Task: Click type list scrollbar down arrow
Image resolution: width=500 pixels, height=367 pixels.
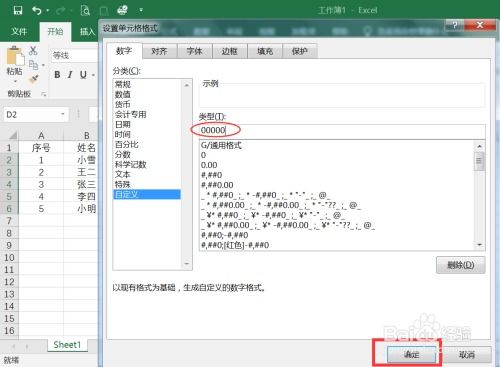Action: point(480,245)
